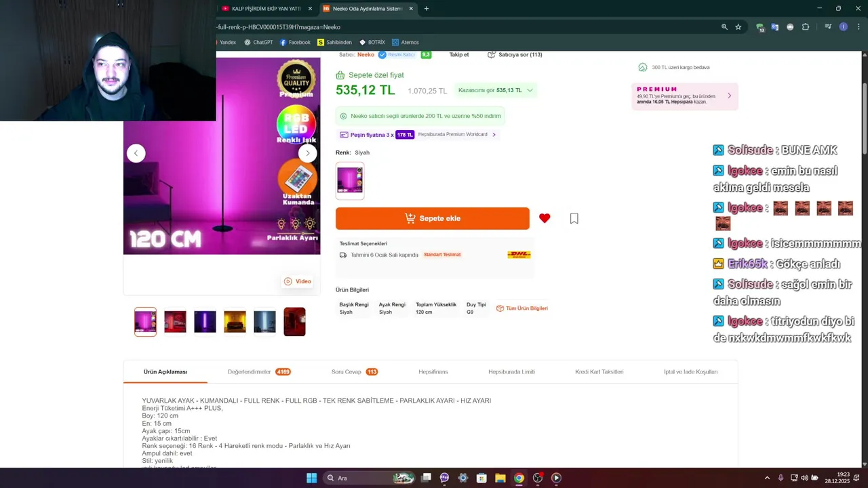This screenshot has height=488, width=868.
Task: Open the Facebook bookmark
Action: pos(295,42)
